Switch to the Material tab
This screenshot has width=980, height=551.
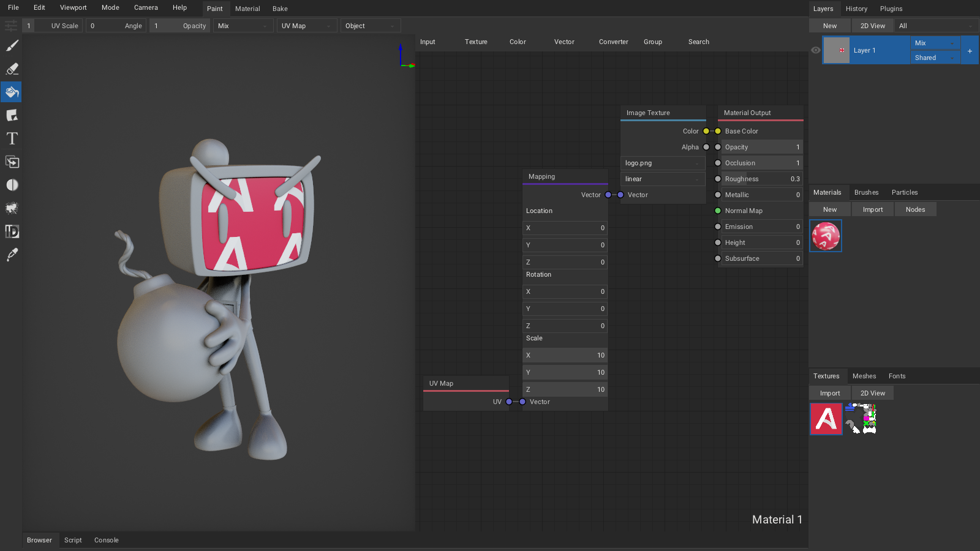[247, 9]
